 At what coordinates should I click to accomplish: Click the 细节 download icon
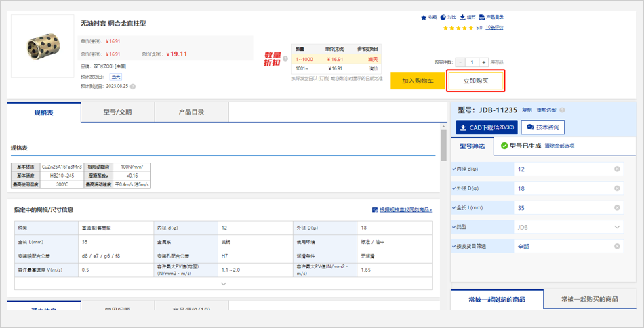463,18
